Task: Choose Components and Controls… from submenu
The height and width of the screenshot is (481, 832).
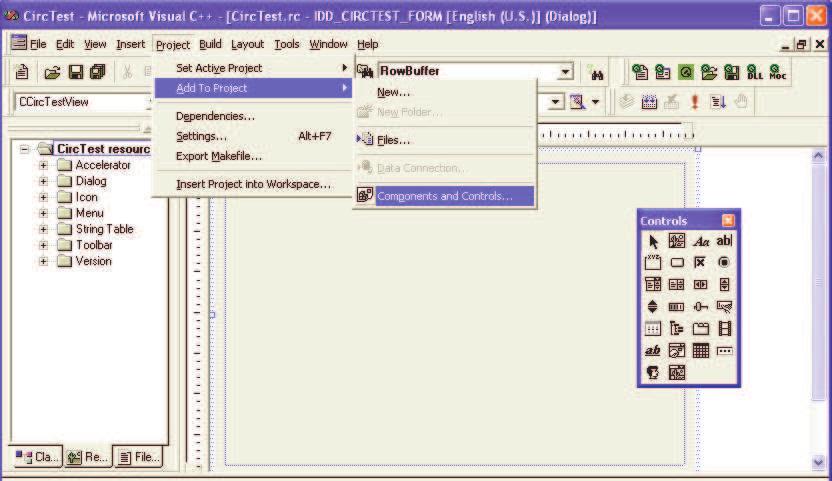Action: (445, 196)
